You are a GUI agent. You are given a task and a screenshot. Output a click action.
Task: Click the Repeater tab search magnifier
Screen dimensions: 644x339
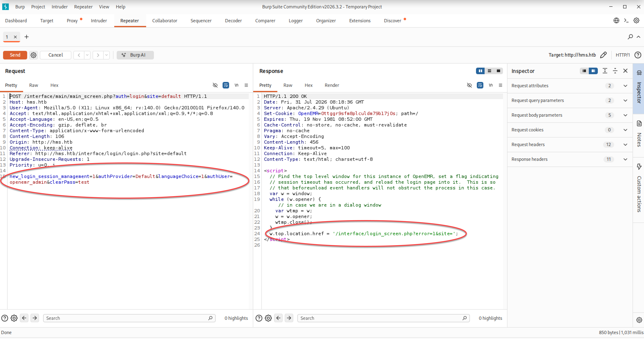coord(630,37)
